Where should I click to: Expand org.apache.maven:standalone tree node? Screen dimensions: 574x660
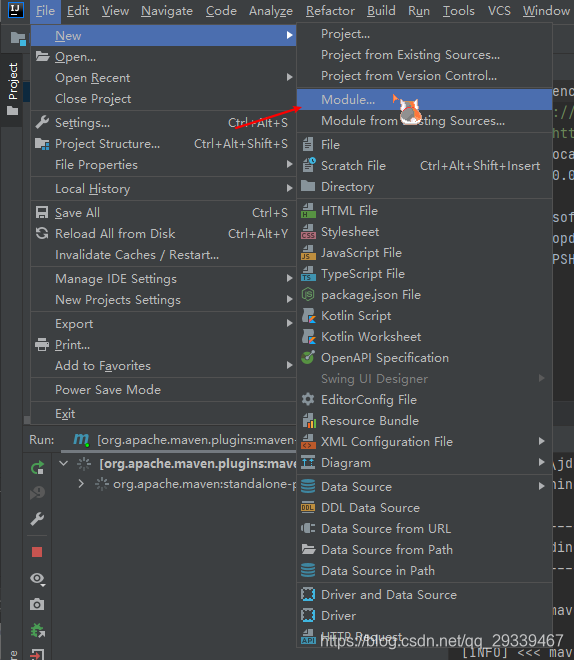pos(81,484)
